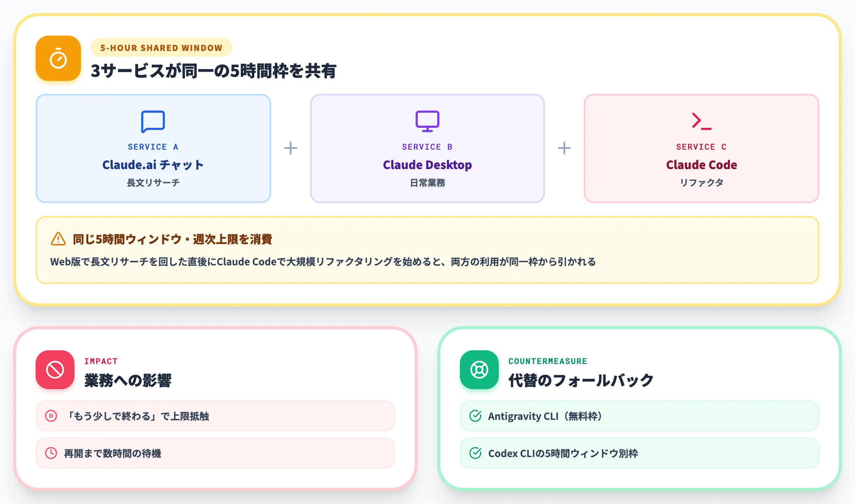This screenshot has width=855, height=504.
Task: Click the warning triangle icon
Action: pyautogui.click(x=58, y=239)
